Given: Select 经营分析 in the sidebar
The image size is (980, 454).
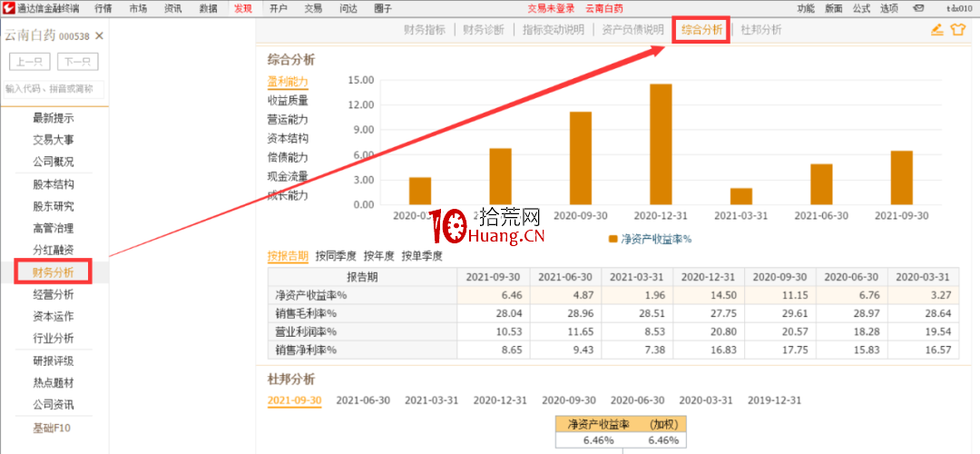Looking at the screenshot, I should pyautogui.click(x=54, y=294).
